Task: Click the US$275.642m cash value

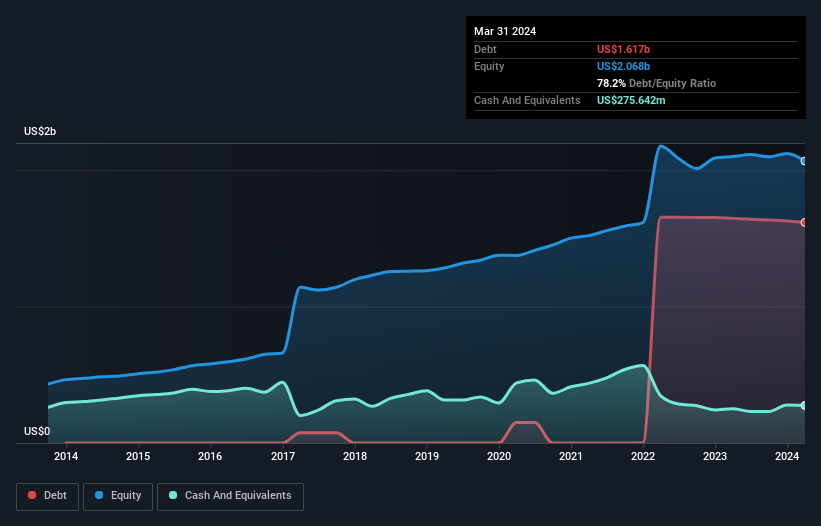Action: click(631, 100)
